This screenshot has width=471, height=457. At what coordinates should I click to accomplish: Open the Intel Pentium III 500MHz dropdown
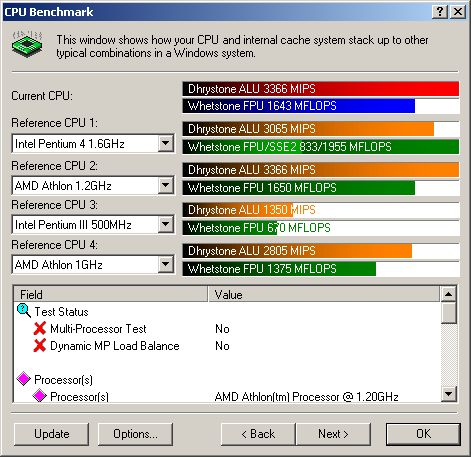pyautogui.click(x=165, y=224)
